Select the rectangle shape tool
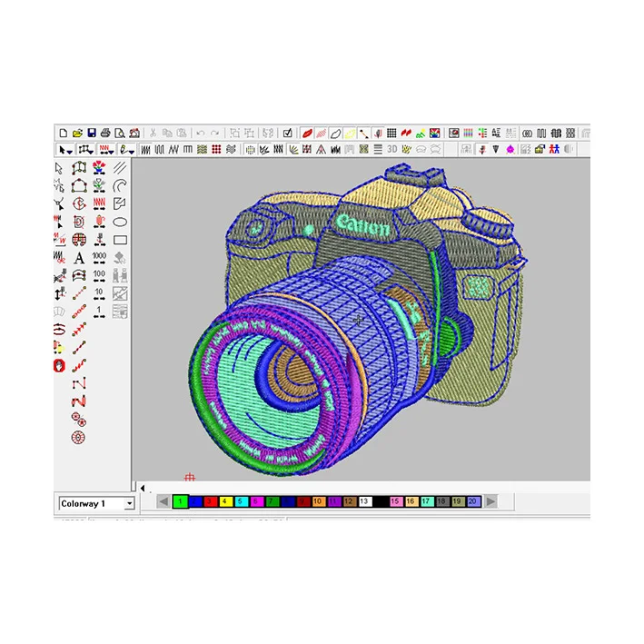 (120, 240)
